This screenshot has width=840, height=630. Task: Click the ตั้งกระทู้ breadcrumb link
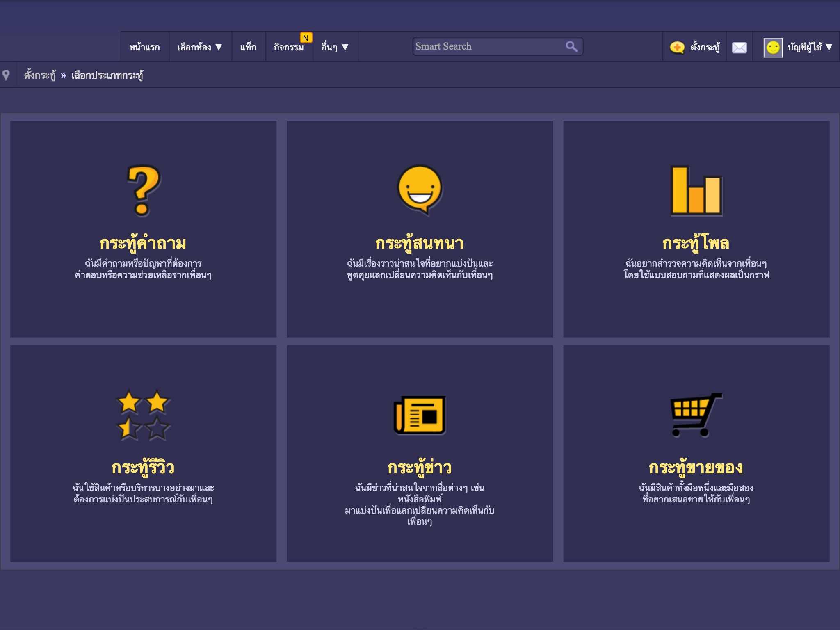tap(39, 75)
